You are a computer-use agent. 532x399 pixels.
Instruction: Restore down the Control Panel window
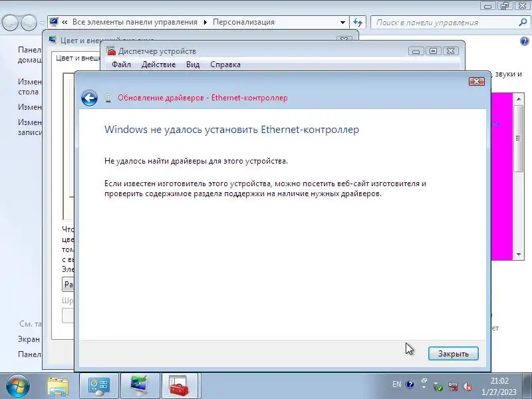click(x=505, y=6)
